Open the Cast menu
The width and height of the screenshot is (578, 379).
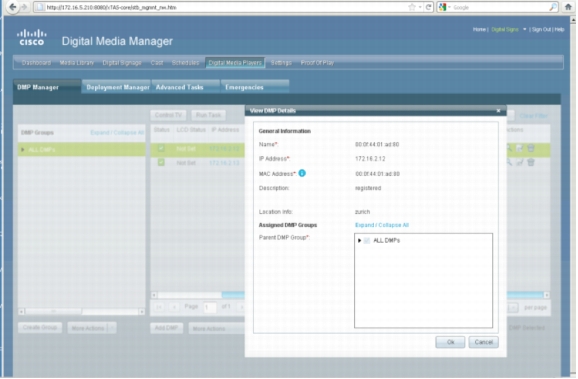[157, 63]
